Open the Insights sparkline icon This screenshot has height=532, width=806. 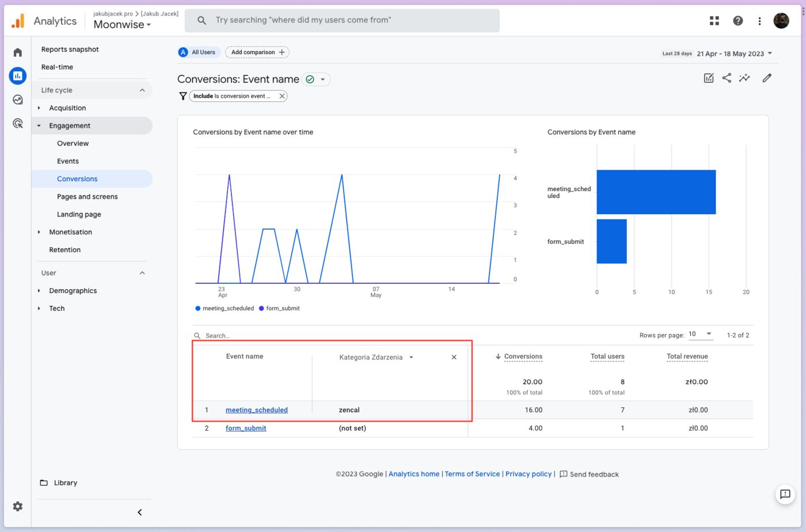[x=744, y=78]
